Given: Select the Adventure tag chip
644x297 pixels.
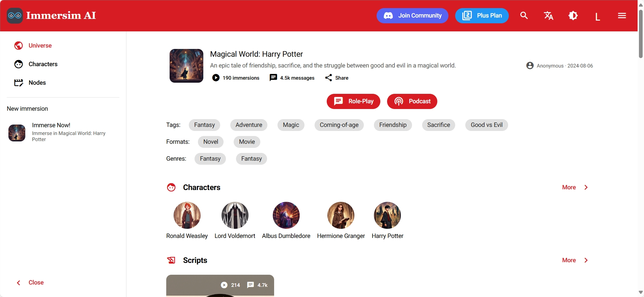Looking at the screenshot, I should tap(249, 125).
